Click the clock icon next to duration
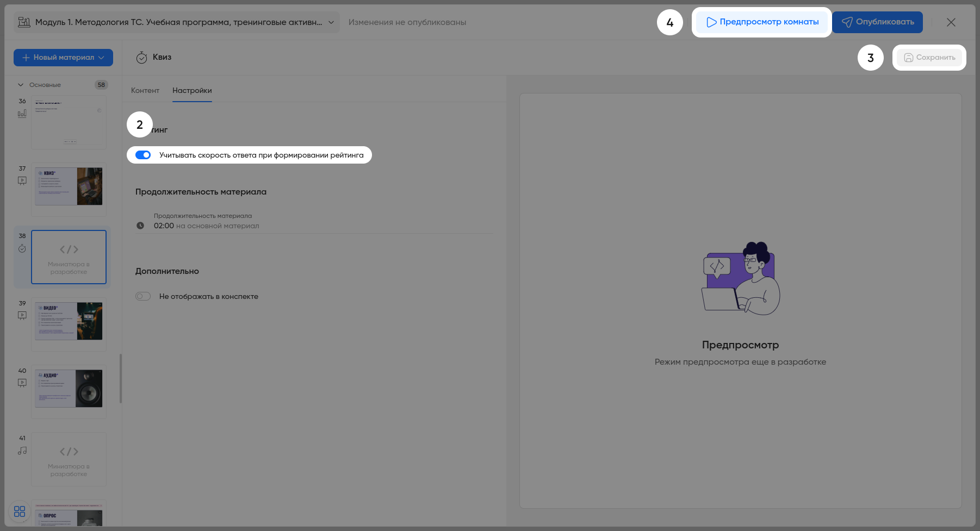 coord(140,226)
